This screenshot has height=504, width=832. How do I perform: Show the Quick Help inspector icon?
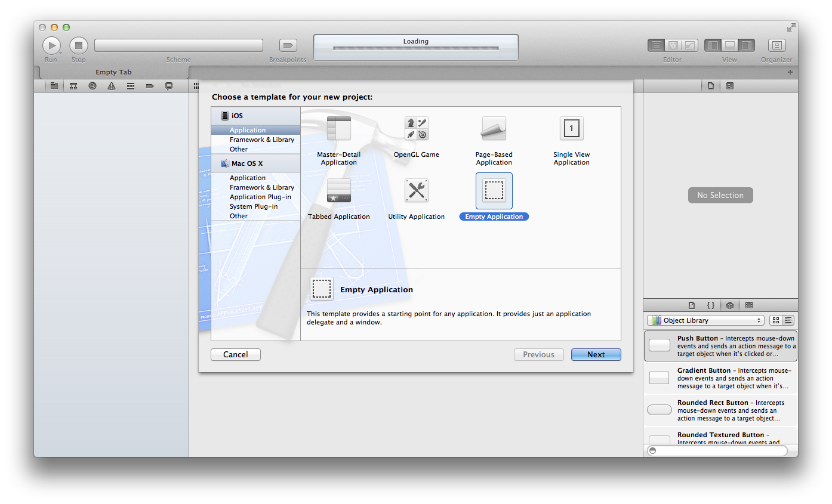[730, 86]
